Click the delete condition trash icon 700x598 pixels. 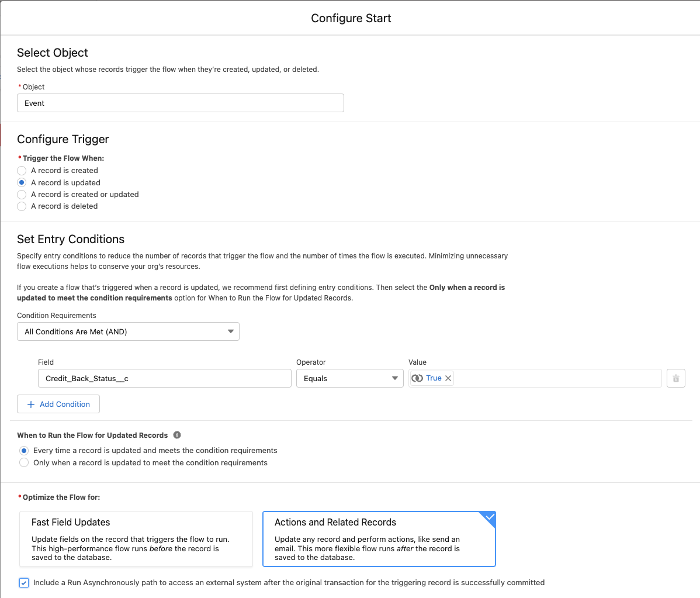point(675,378)
